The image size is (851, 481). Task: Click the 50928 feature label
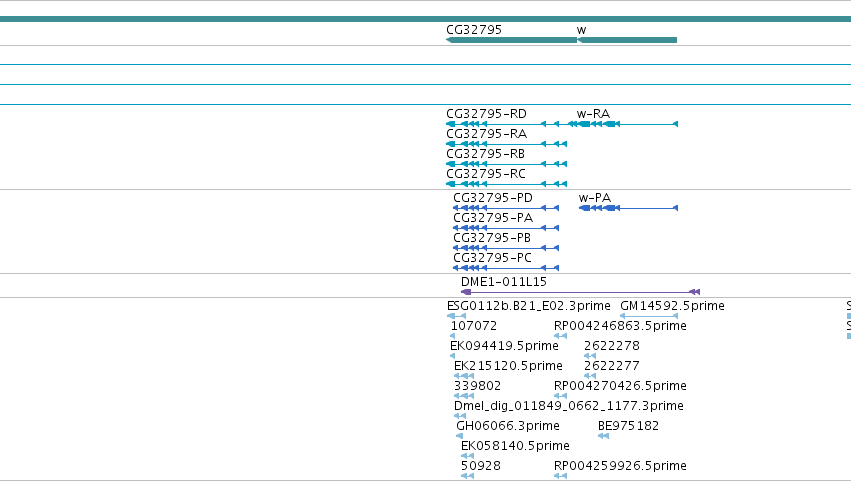tap(481, 467)
